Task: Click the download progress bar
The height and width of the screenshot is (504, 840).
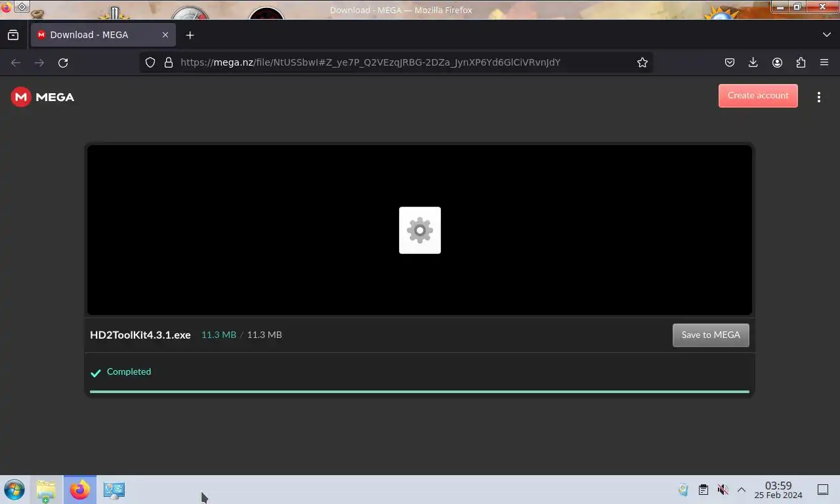Action: 419,392
